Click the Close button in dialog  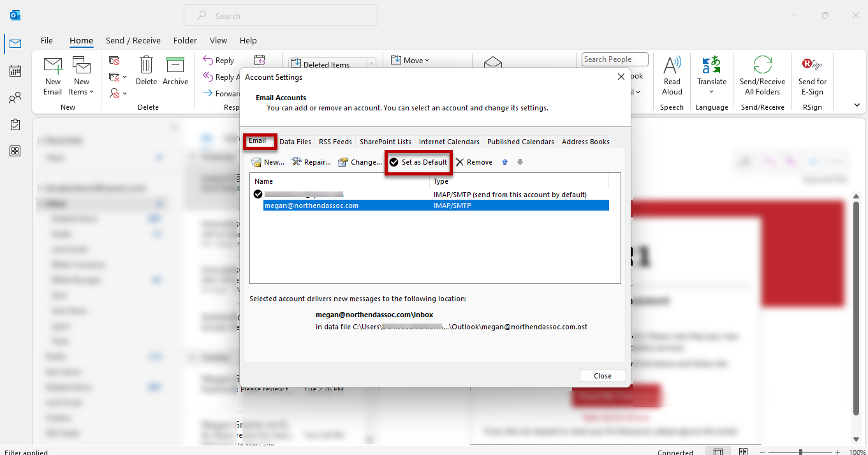coord(602,376)
